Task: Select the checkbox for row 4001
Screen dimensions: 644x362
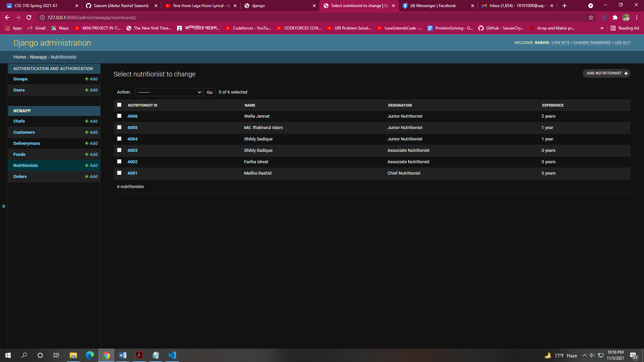Action: [x=119, y=173]
